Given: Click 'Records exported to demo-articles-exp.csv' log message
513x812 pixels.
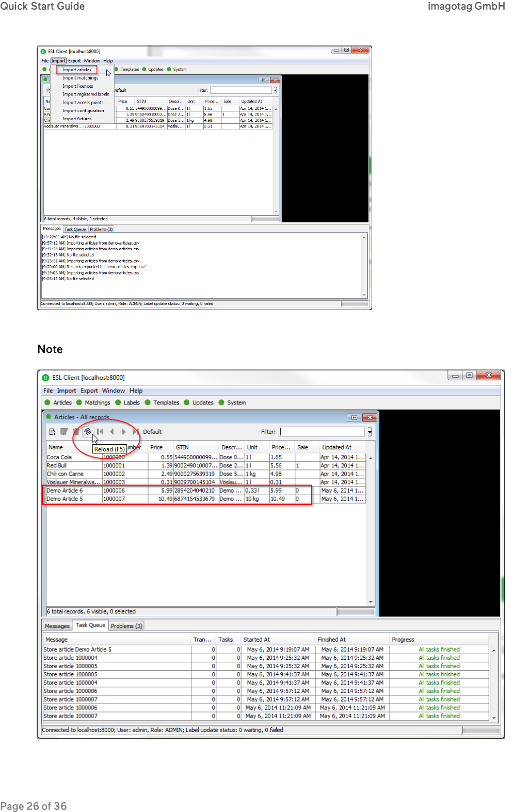Looking at the screenshot, I should tap(94, 267).
